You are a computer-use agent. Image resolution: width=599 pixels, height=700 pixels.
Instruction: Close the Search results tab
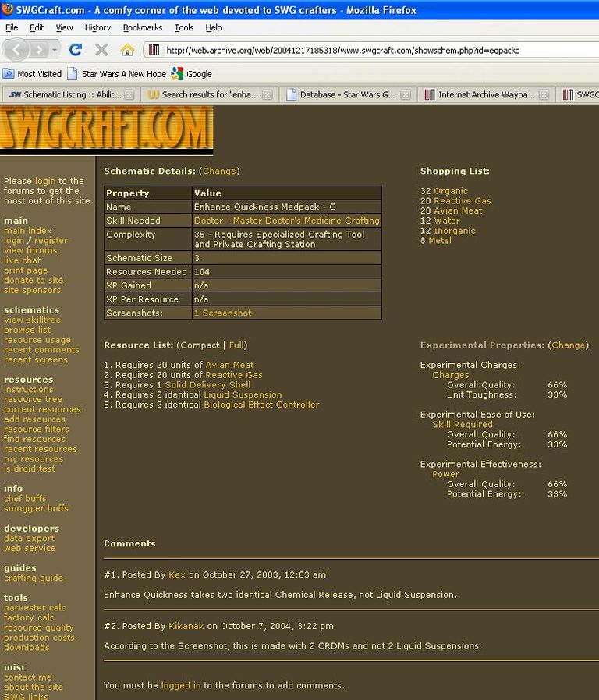pyautogui.click(x=267, y=95)
